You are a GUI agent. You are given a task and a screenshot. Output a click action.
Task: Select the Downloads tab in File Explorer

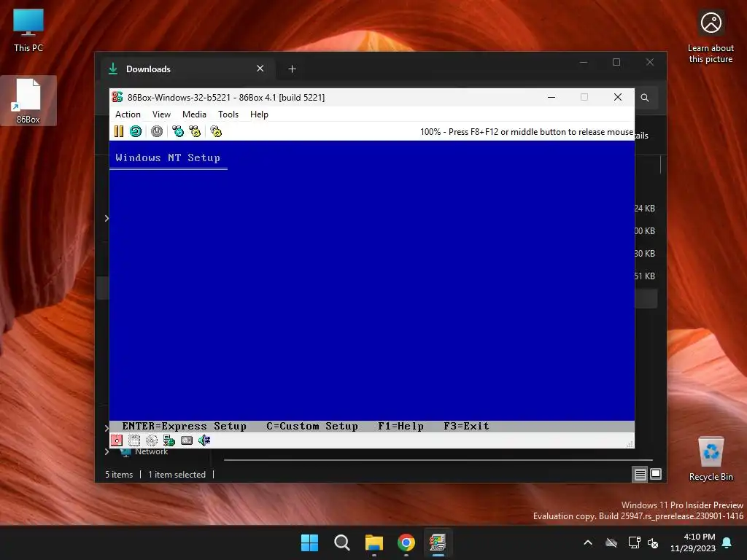[x=186, y=69]
